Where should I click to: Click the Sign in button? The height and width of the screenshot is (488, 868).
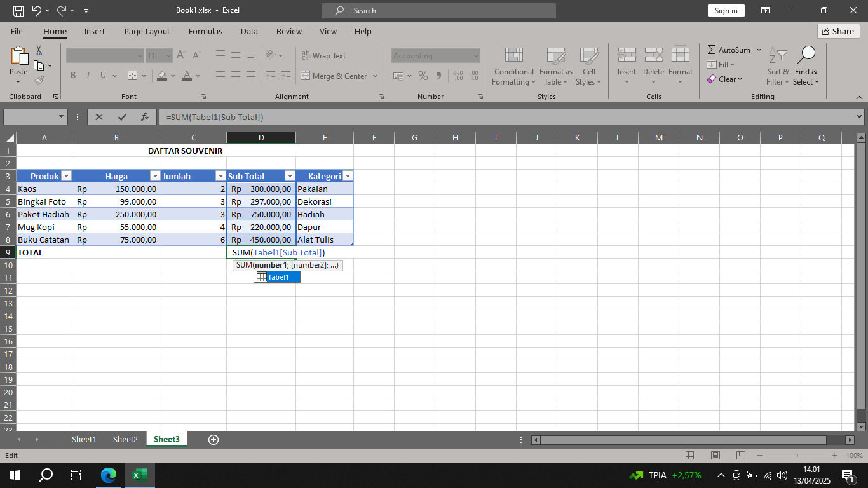coord(726,11)
